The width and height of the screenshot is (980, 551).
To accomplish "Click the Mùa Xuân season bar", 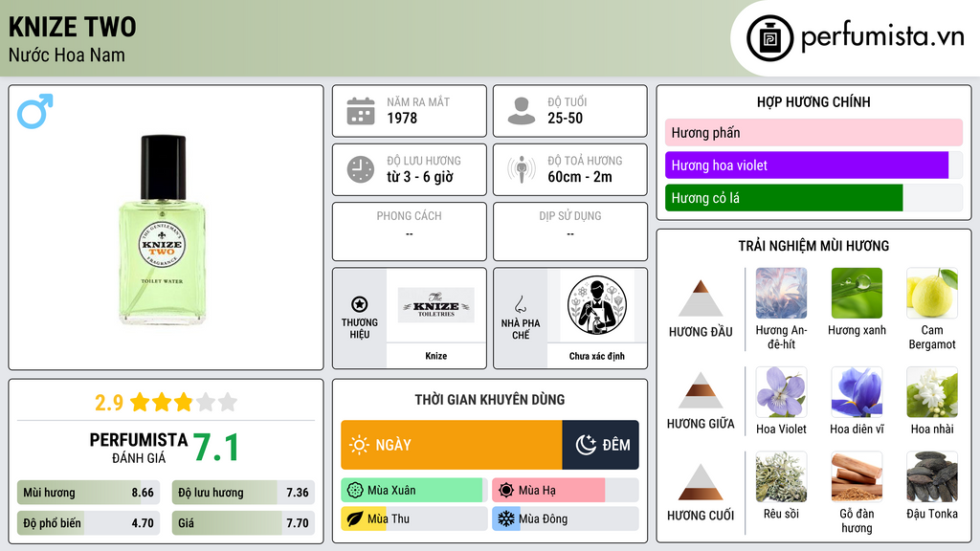I will (414, 491).
